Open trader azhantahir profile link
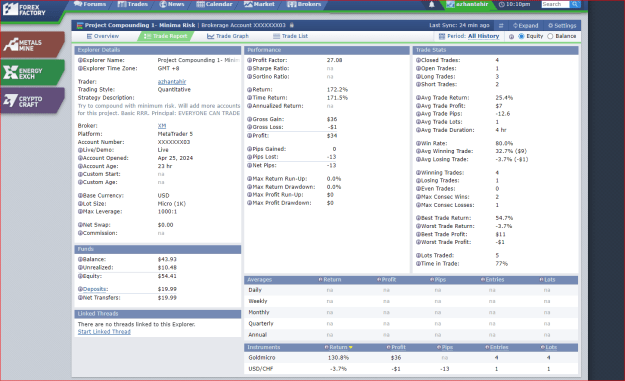 point(172,82)
